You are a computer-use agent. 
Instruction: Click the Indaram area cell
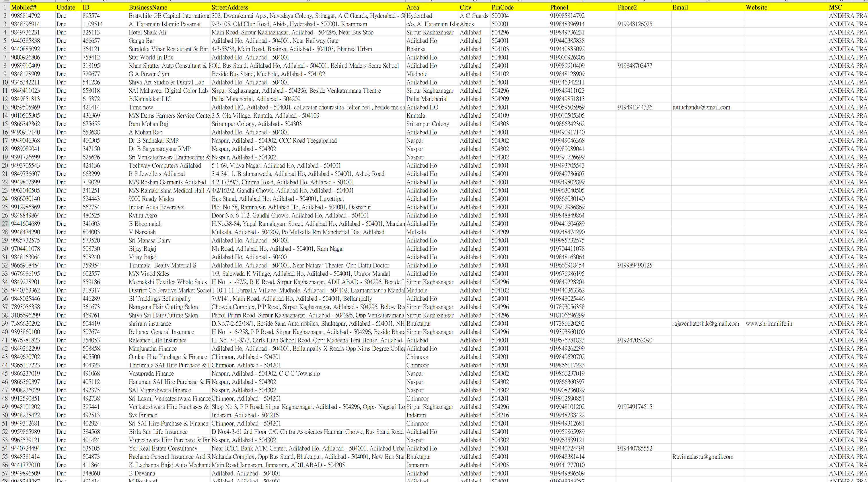click(x=432, y=415)
